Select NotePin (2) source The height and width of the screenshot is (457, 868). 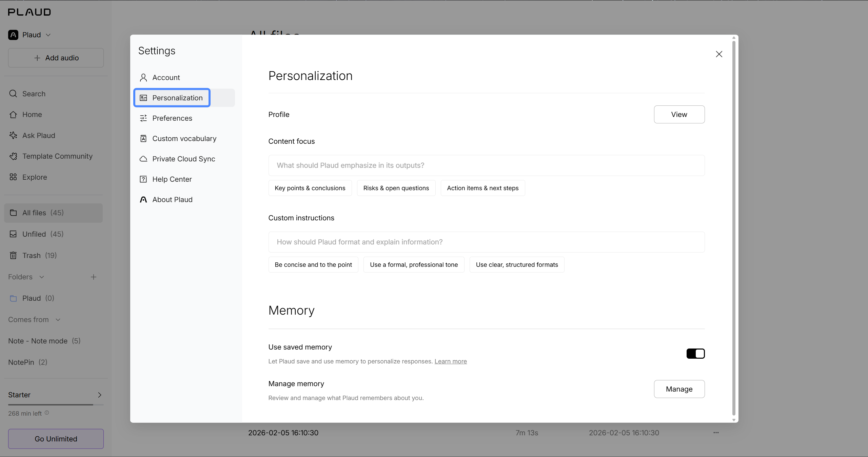pos(28,362)
